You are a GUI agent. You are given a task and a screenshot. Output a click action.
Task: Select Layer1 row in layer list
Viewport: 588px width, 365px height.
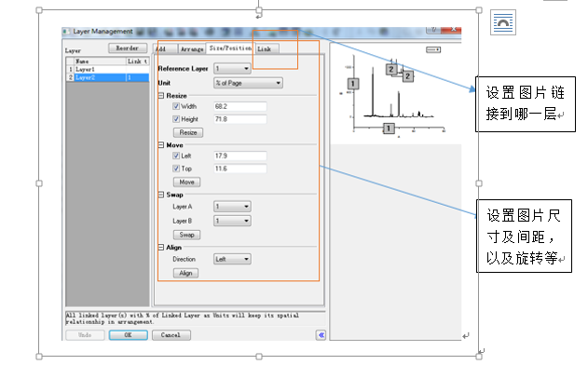point(107,69)
